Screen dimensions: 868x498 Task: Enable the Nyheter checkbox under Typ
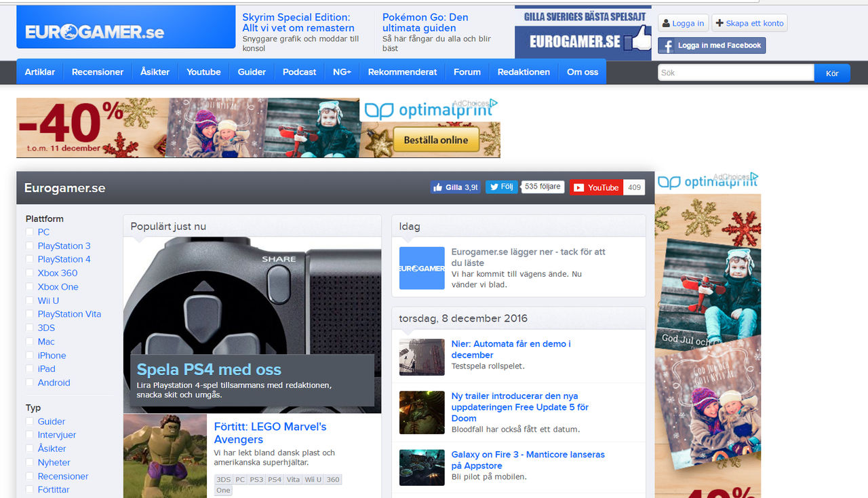tap(30, 462)
